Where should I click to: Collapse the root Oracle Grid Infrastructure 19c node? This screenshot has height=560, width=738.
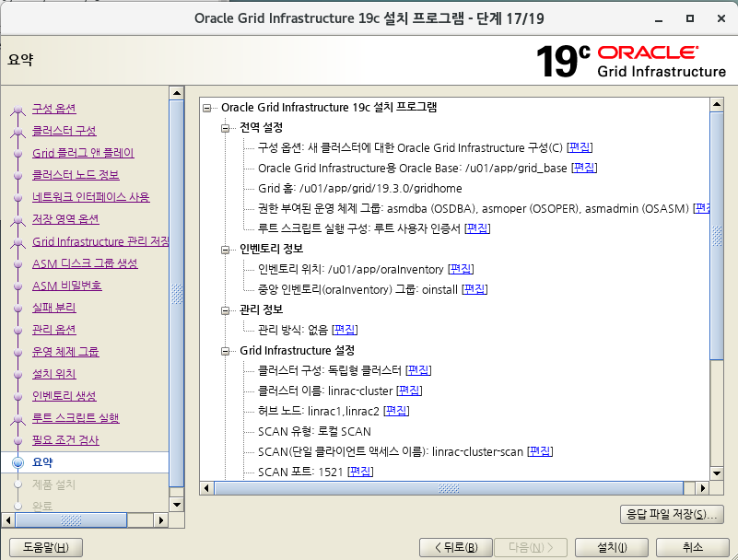point(207,109)
